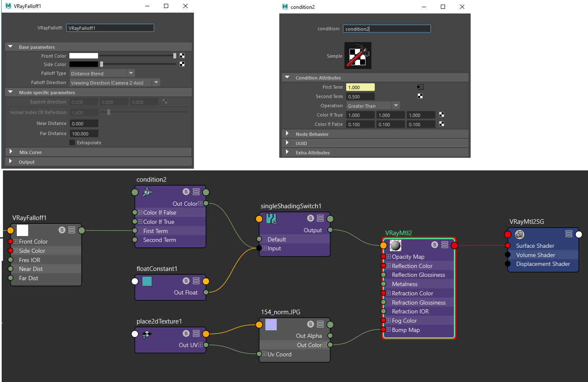The height and width of the screenshot is (382, 588).
Task: Click Default attribute on singleShadingSwitch1 node
Action: (277, 239)
